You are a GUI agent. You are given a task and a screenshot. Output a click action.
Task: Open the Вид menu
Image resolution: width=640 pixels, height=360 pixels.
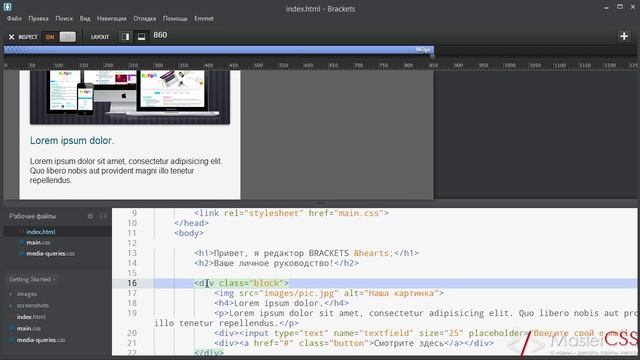click(x=85, y=18)
